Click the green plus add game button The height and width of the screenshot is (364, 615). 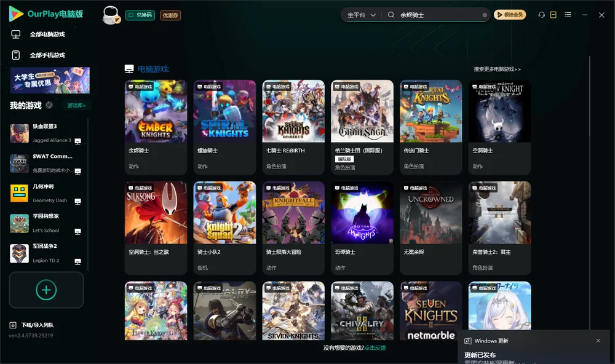click(x=46, y=290)
